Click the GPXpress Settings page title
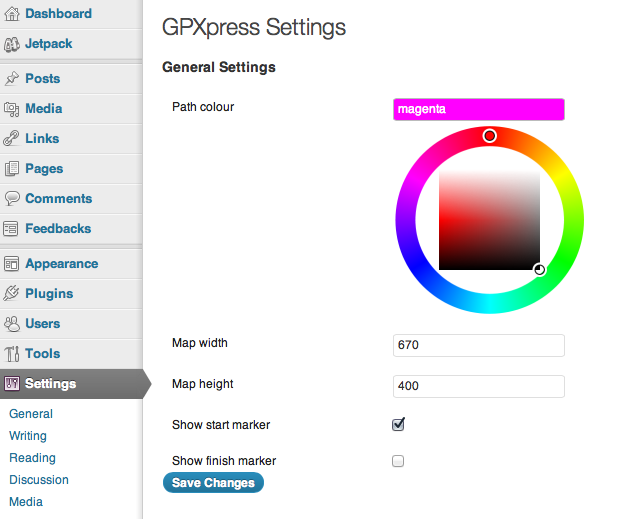 click(254, 28)
